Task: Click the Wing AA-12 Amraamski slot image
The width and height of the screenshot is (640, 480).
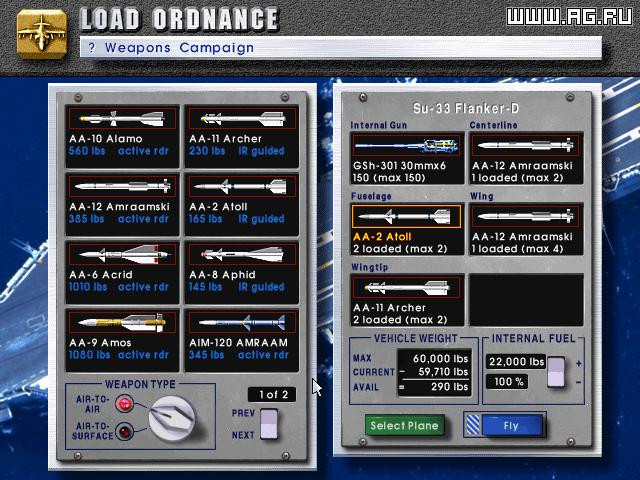Action: tap(526, 216)
